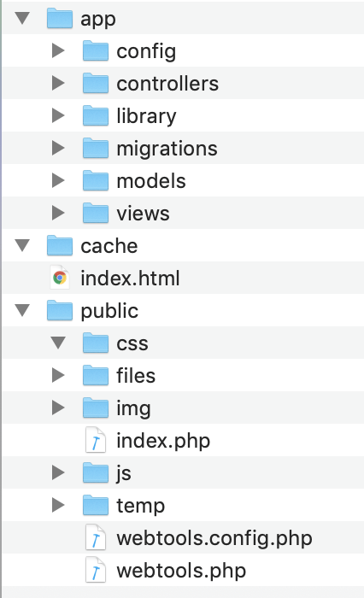
Task: Expand the migrations folder arrow
Action: coord(58,148)
